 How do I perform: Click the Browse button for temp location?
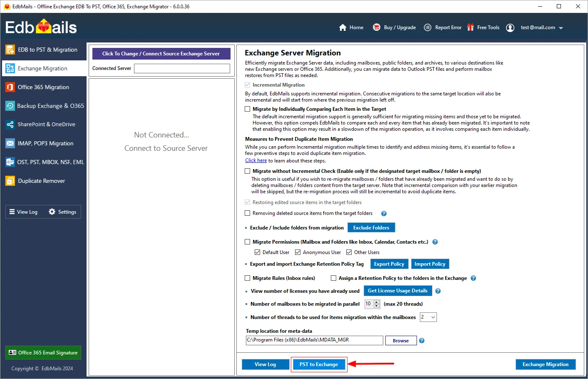[401, 341]
